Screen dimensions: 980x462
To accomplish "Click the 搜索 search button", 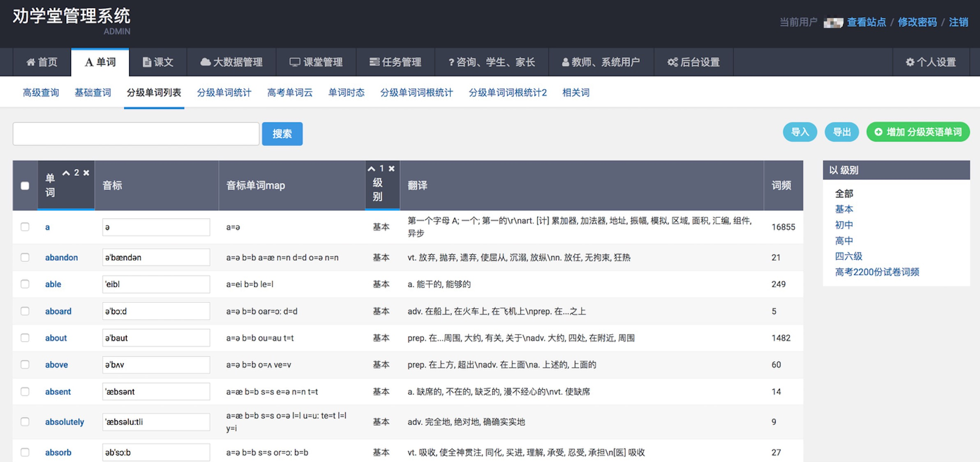I will point(282,134).
